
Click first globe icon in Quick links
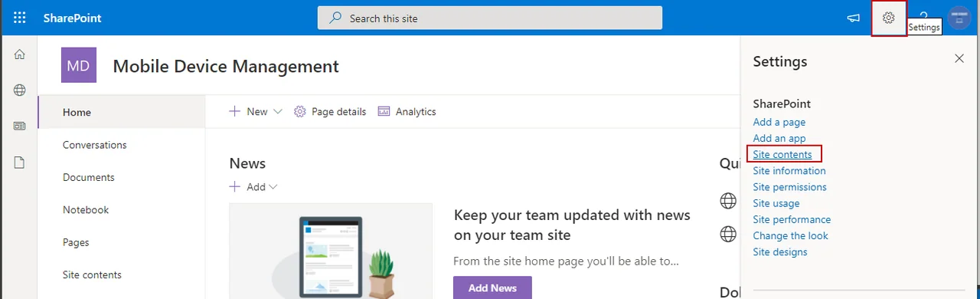coord(728,201)
